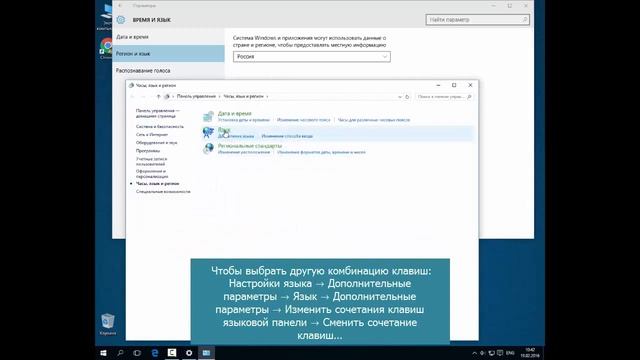This screenshot has width=640, height=360.
Task: Click Добавление языка link
Action: tap(236, 136)
